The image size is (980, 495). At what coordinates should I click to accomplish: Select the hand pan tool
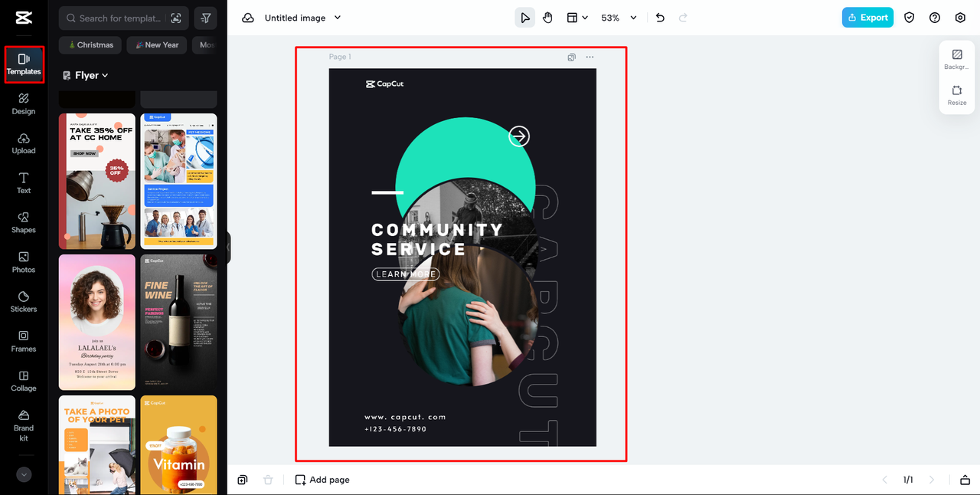(x=547, y=18)
